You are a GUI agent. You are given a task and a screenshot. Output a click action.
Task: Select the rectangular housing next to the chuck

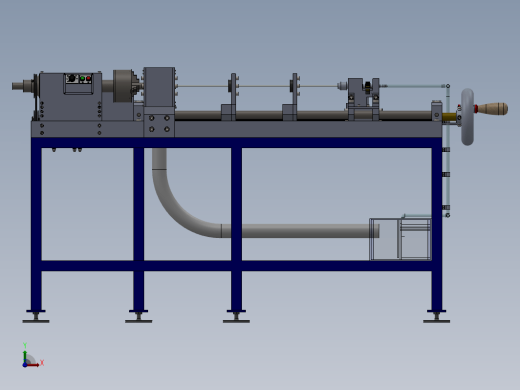click(159, 87)
